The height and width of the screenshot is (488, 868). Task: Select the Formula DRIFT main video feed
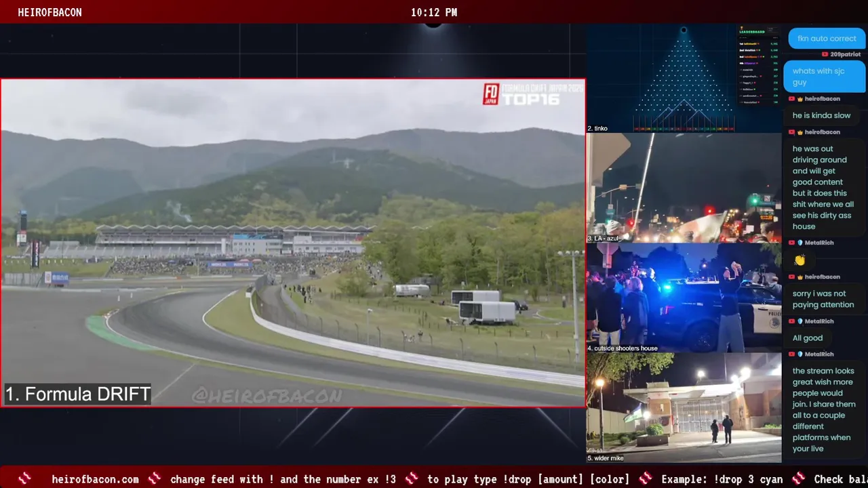[x=293, y=243]
